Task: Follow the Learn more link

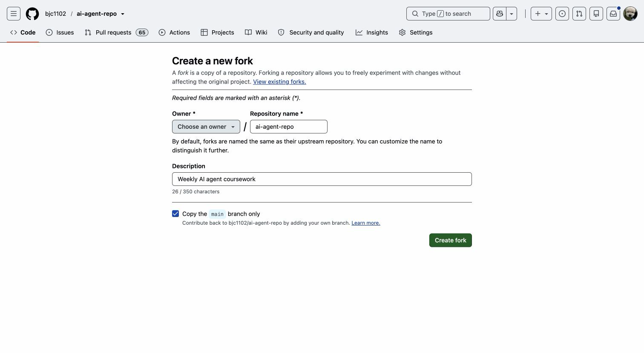Action: coord(366,223)
